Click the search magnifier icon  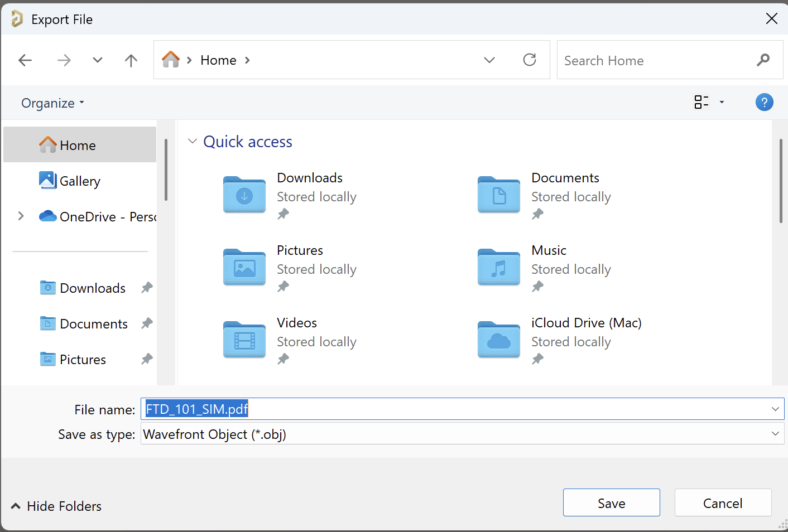click(x=763, y=60)
